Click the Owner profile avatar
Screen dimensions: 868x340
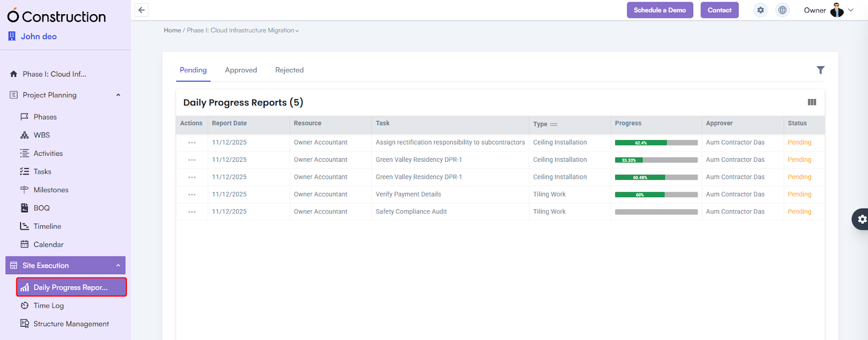click(x=837, y=10)
